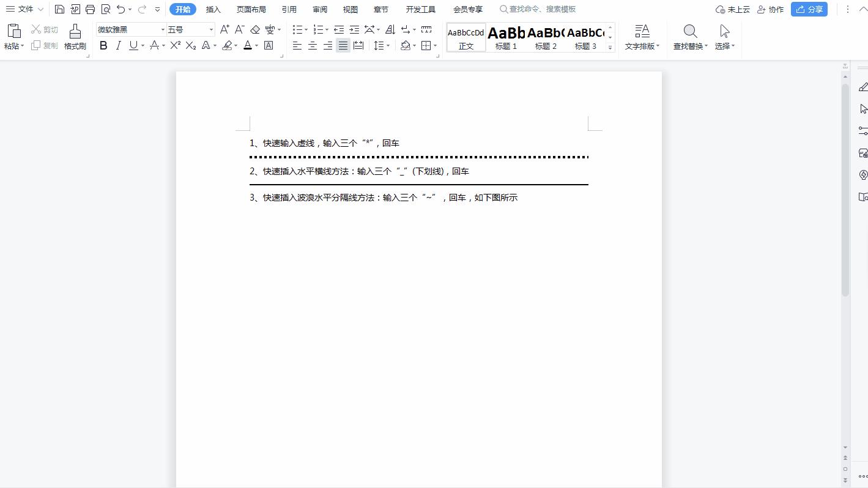Toggle italic formatting

pyautogui.click(x=117, y=45)
